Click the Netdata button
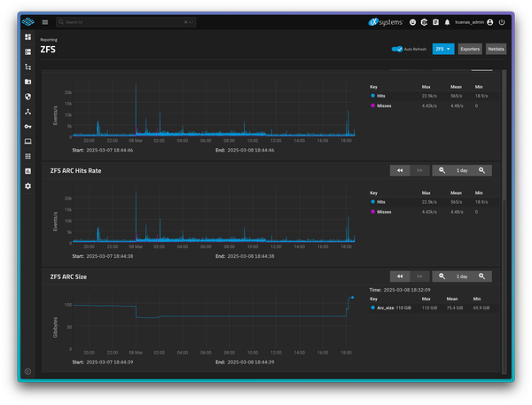This screenshot has width=532, height=405. (497, 50)
